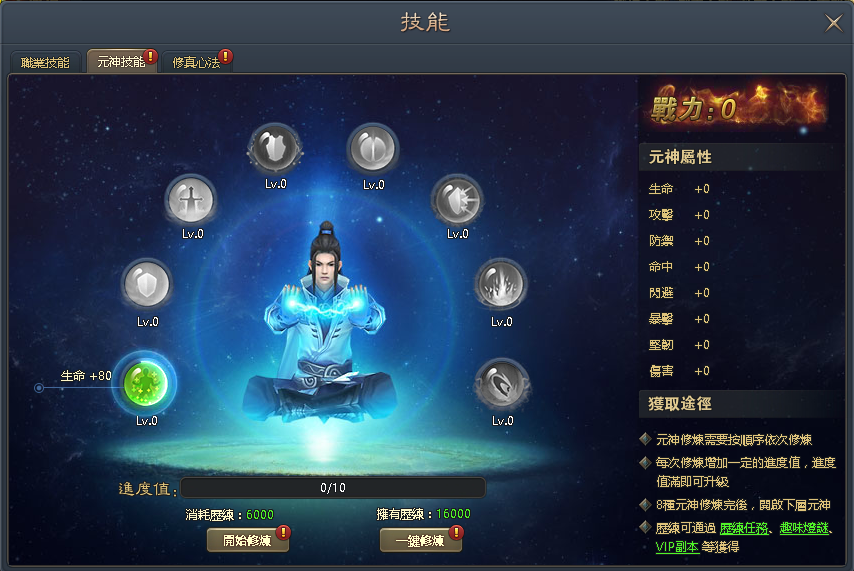The height and width of the screenshot is (571, 854).
Task: Switch to the 職業技能 tab
Action: [45, 62]
